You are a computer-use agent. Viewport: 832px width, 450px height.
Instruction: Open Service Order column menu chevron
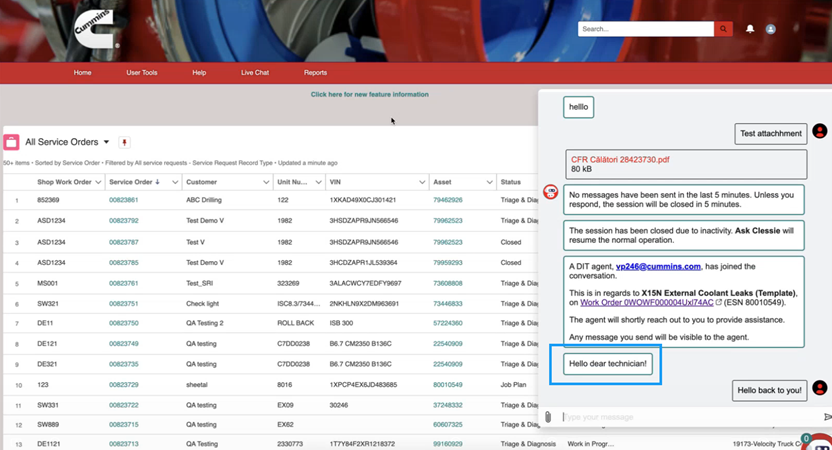[x=175, y=183]
